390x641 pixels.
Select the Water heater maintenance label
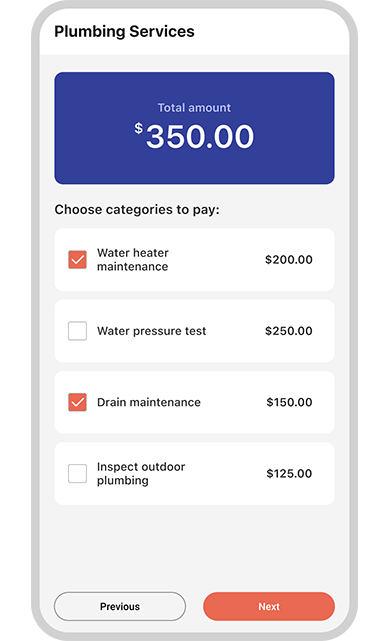click(x=132, y=260)
